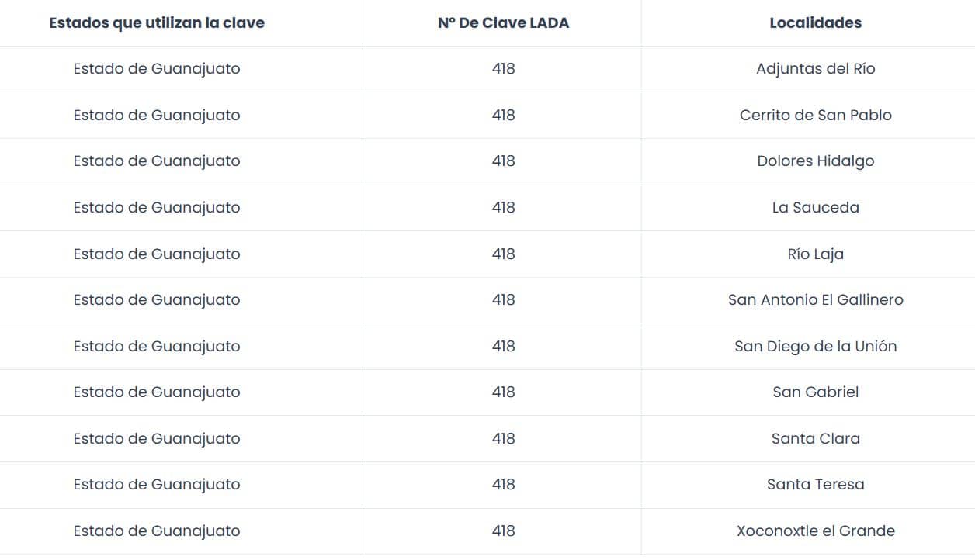Select 'Xoconoxtle el Grande' locality cell
This screenshot has width=975, height=560.
click(x=815, y=531)
